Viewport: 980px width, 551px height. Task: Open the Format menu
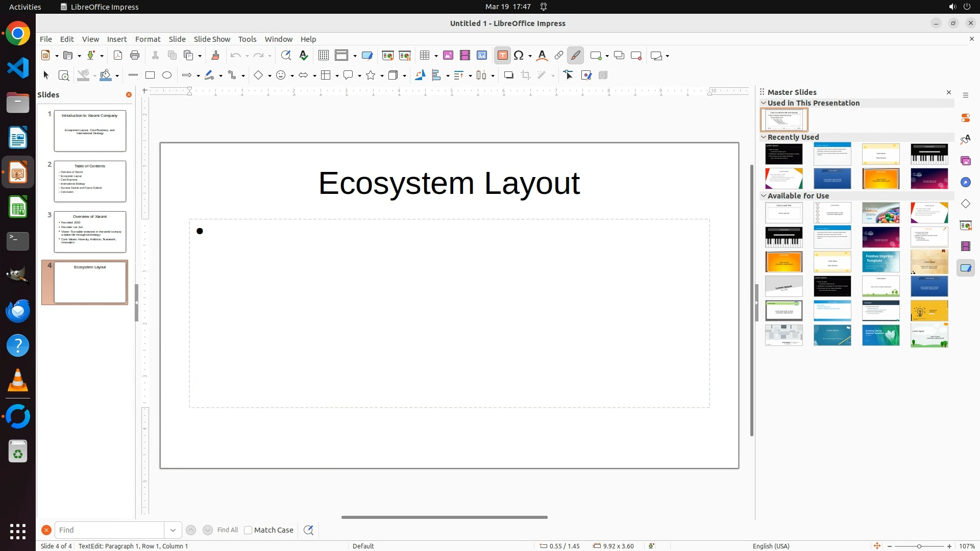pyautogui.click(x=148, y=39)
